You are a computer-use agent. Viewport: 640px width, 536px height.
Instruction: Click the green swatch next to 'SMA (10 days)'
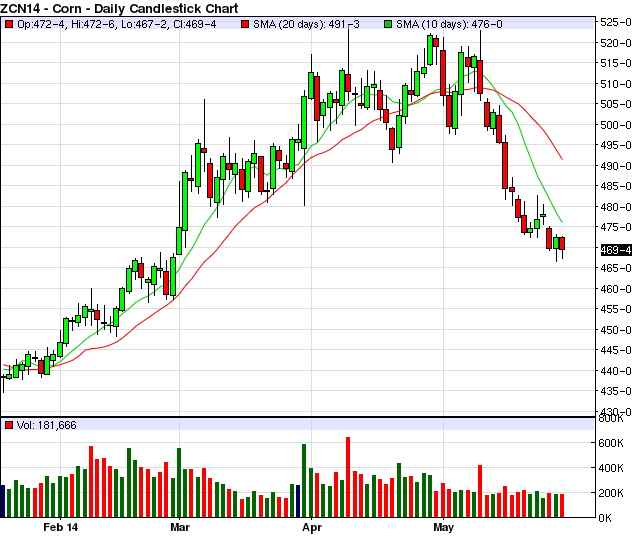coord(388,24)
